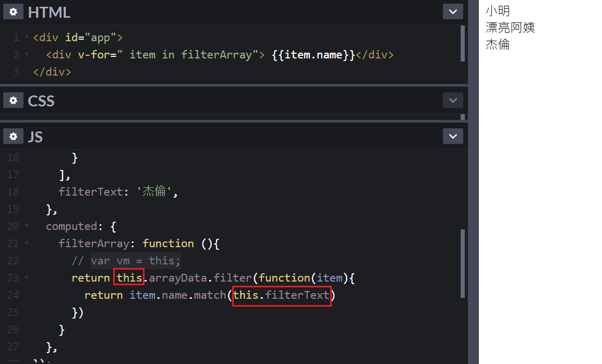Click the HTML editor vertical scrollbar
602x364 pixels.
coord(463,43)
